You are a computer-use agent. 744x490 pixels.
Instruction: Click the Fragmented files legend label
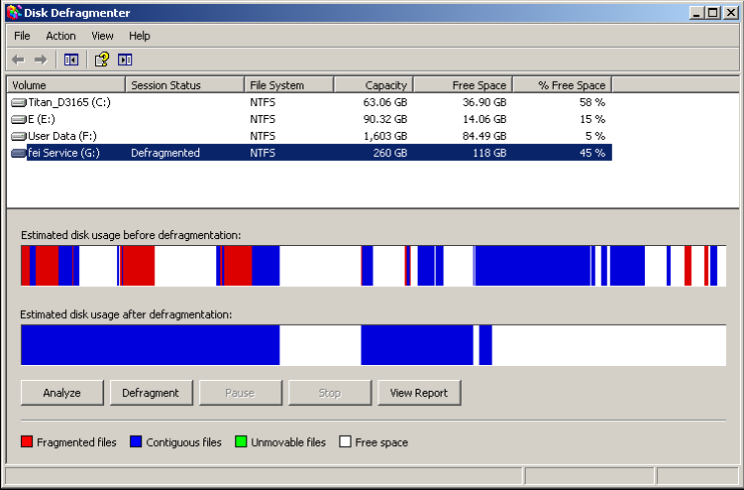pos(76,443)
